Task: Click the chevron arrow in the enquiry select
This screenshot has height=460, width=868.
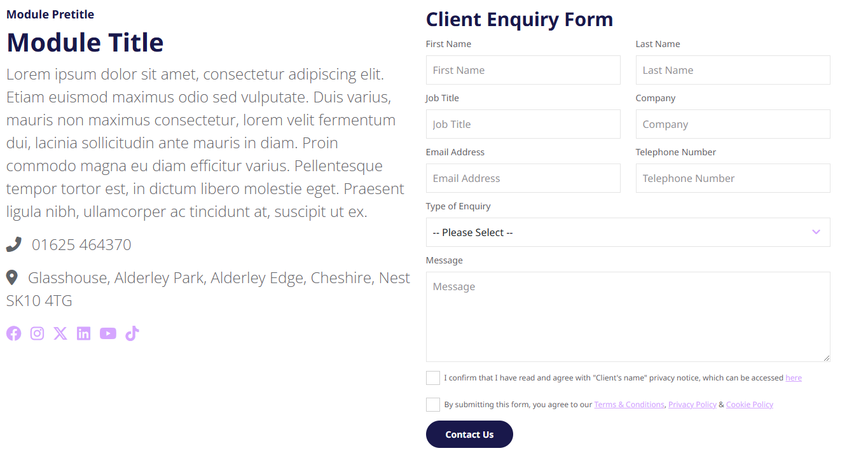Action: coord(816,232)
